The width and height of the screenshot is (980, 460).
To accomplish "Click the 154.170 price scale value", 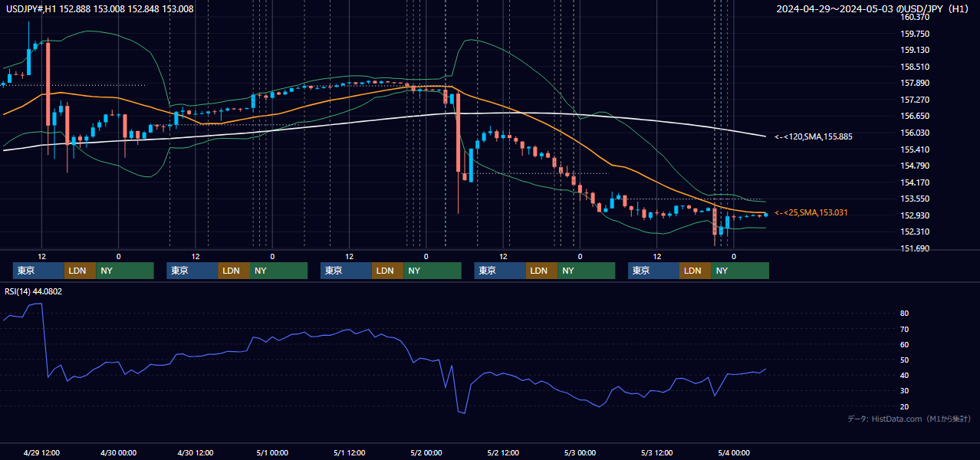I will tap(915, 182).
